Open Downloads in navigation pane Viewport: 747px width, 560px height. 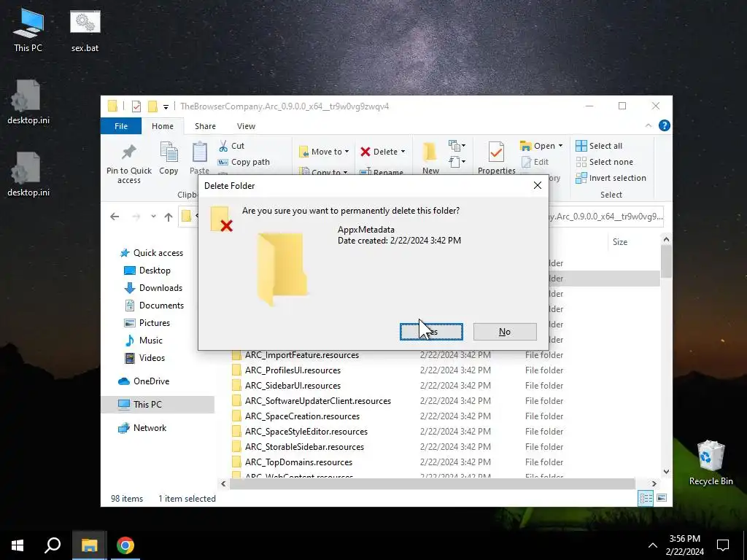pyautogui.click(x=153, y=288)
